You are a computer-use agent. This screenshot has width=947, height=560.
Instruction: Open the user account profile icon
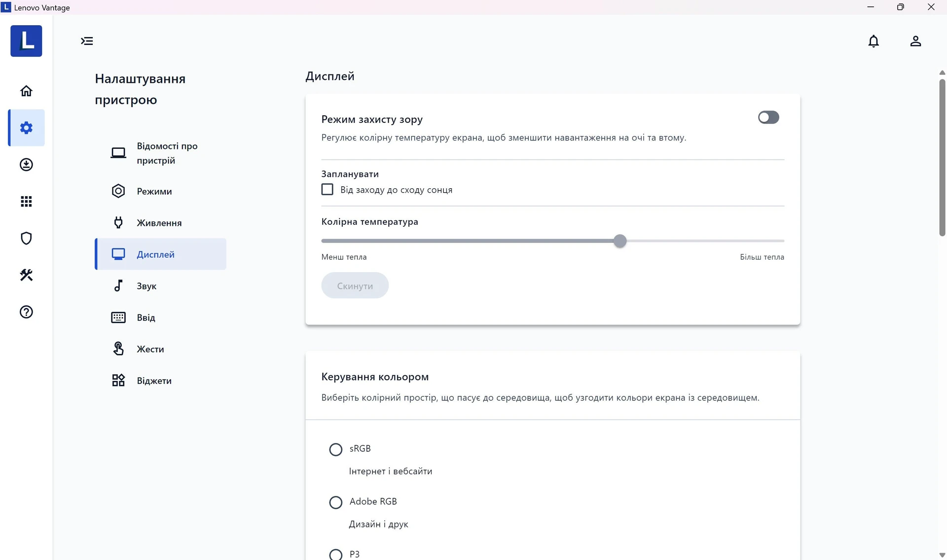915,41
